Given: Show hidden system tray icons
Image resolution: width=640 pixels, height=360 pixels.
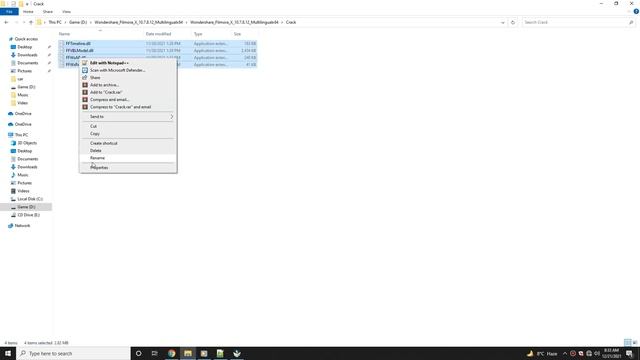Looking at the screenshot, I should (565, 353).
